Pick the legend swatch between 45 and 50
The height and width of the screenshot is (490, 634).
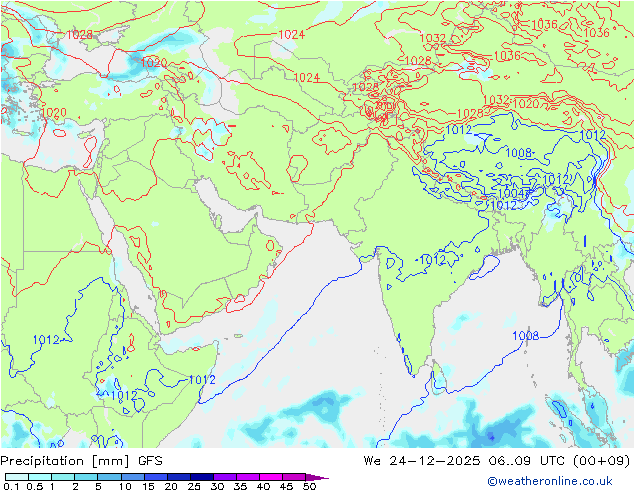[294, 477]
